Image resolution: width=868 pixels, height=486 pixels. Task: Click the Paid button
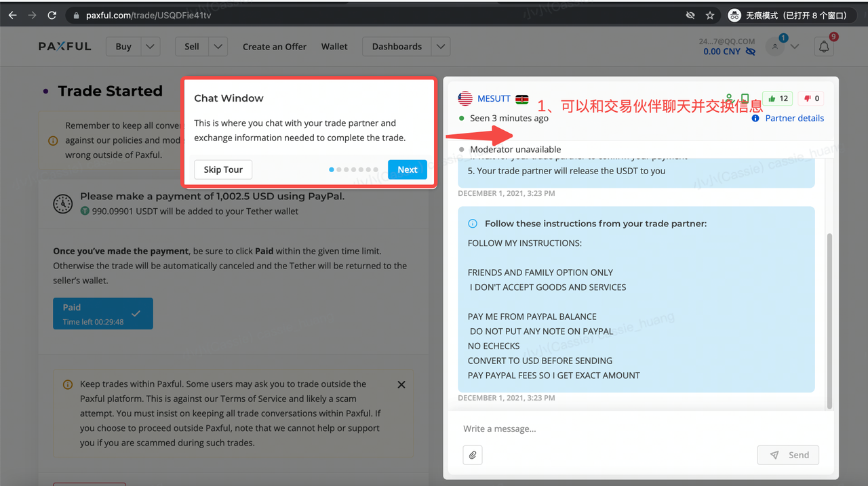(x=103, y=314)
